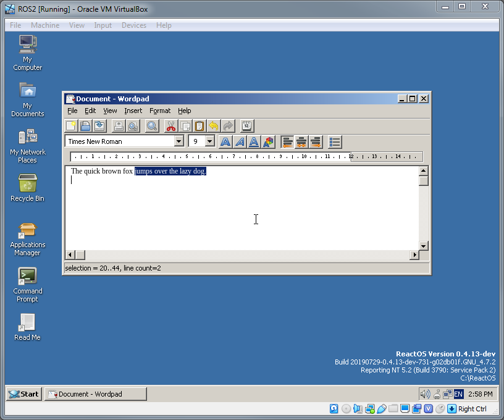Click the font size 9 field
Viewport: 504px width, 420px height.
(x=197, y=141)
